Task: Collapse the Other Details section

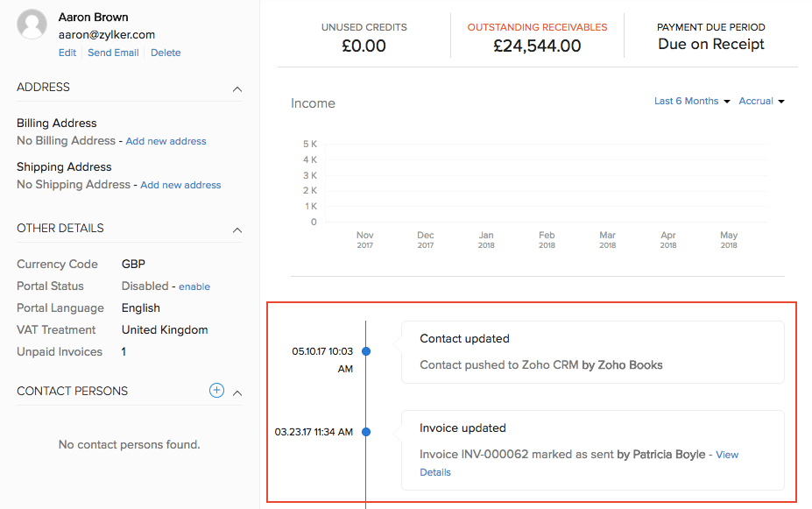Action: [237, 230]
